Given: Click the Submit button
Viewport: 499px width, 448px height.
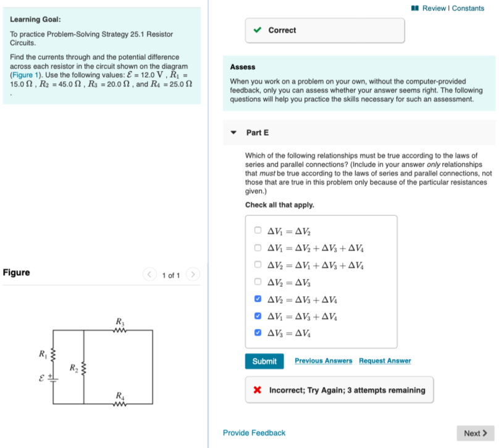Looking at the screenshot, I should pos(264,361).
